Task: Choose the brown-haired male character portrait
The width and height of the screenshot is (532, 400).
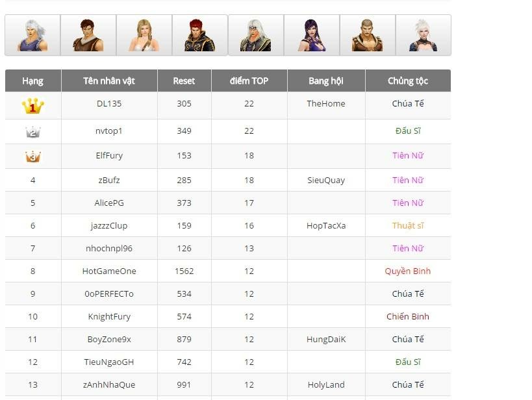Action: click(88, 36)
